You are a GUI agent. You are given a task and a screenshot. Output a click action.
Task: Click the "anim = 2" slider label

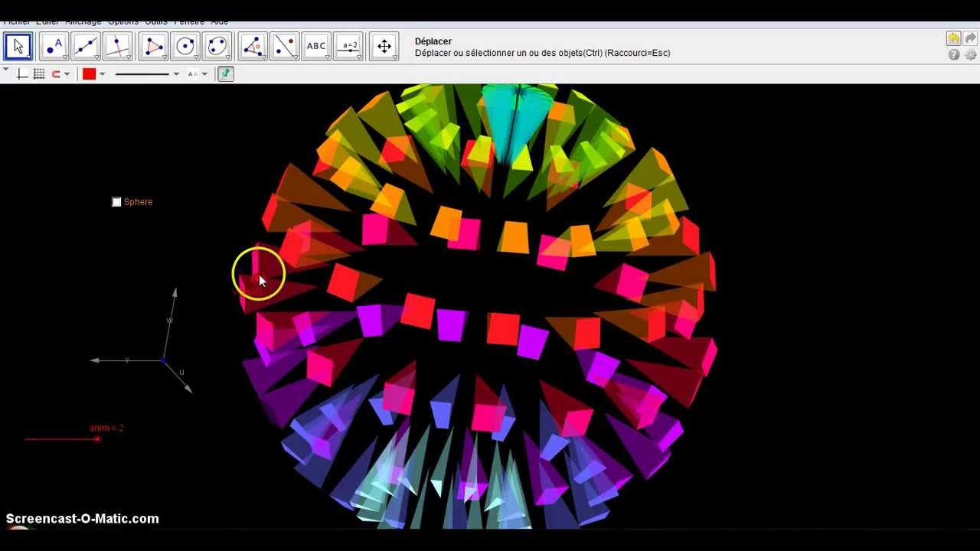coord(107,428)
